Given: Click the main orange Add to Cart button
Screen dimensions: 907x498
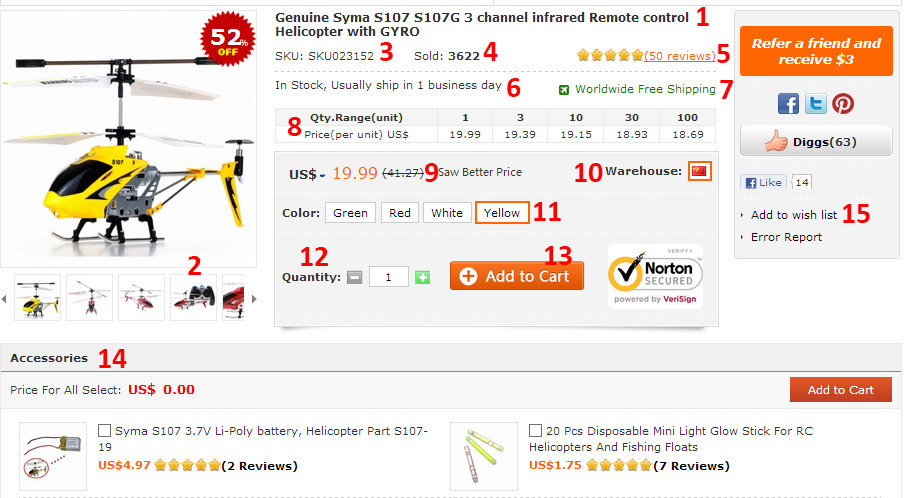Looking at the screenshot, I should (x=517, y=276).
